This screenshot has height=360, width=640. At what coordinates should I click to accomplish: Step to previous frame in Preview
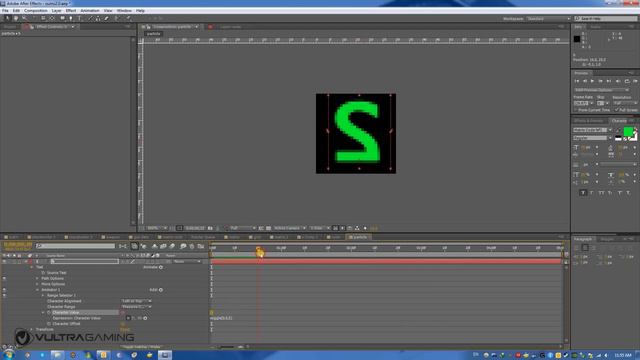pyautogui.click(x=585, y=81)
